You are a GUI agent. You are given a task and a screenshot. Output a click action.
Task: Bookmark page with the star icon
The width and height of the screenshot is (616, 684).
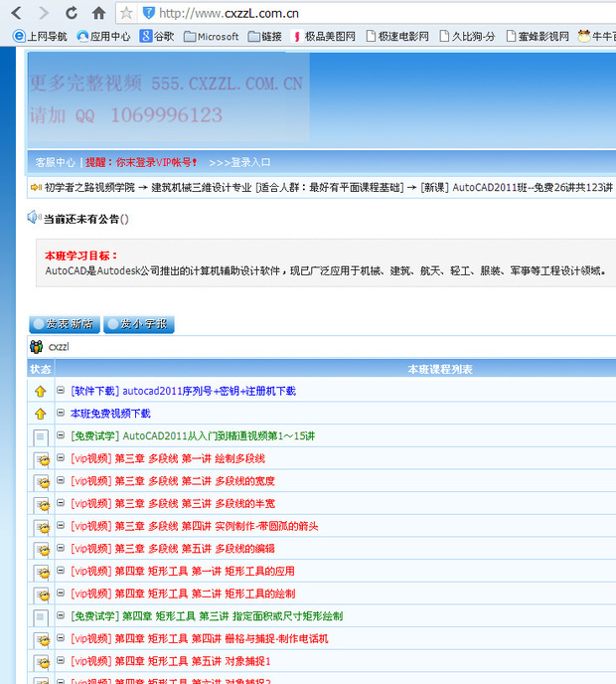click(x=126, y=13)
